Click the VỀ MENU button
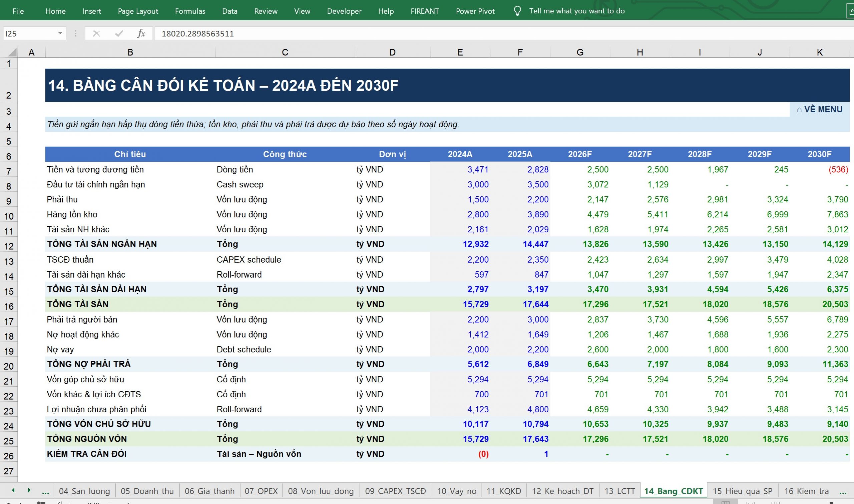The width and height of the screenshot is (854, 504). point(819,109)
